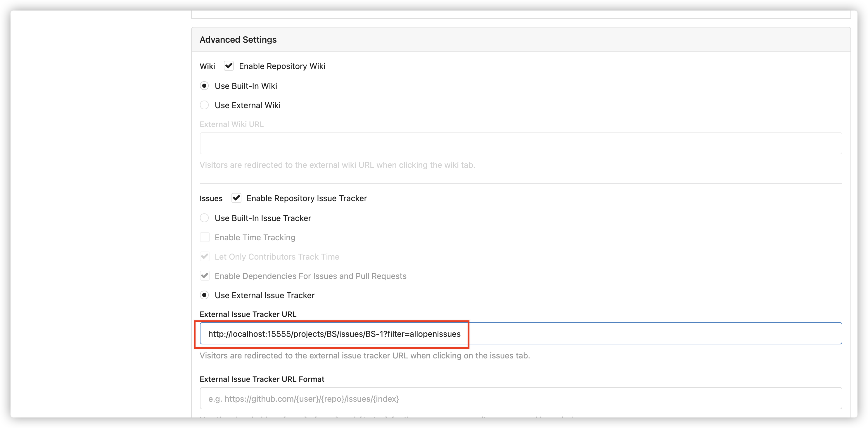Select Use External Issue Tracker

pos(204,295)
